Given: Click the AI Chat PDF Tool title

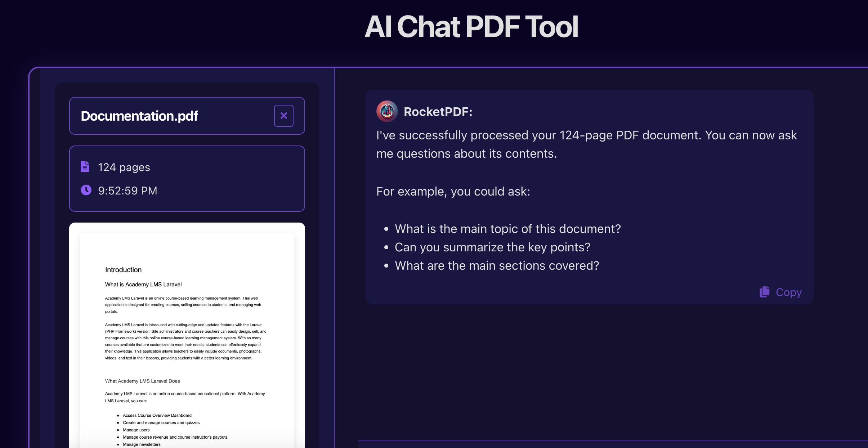Looking at the screenshot, I should pyautogui.click(x=471, y=27).
